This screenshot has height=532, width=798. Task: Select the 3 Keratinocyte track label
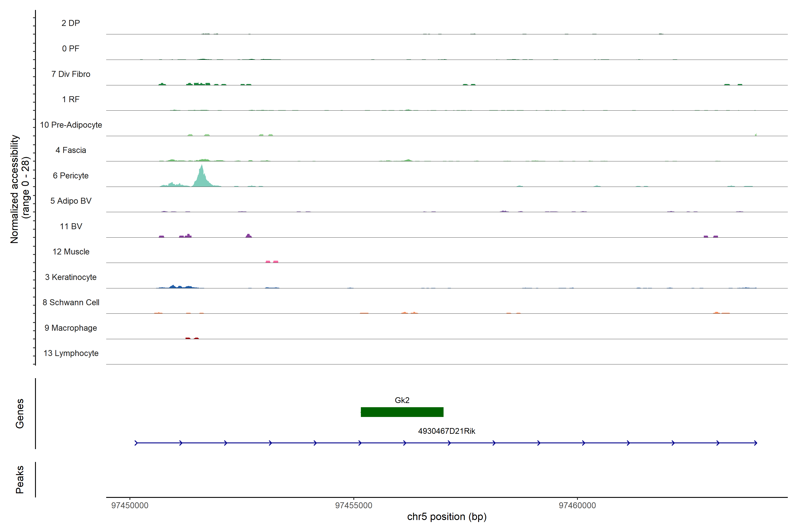[70, 277]
